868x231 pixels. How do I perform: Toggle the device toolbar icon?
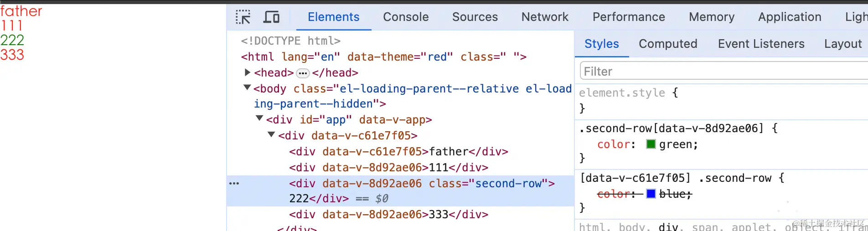point(272,17)
